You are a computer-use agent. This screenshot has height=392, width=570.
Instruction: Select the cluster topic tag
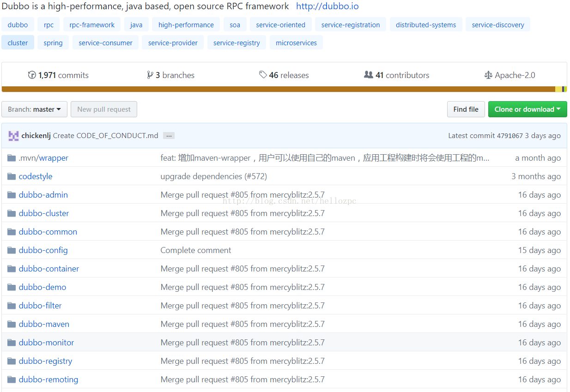click(x=18, y=43)
